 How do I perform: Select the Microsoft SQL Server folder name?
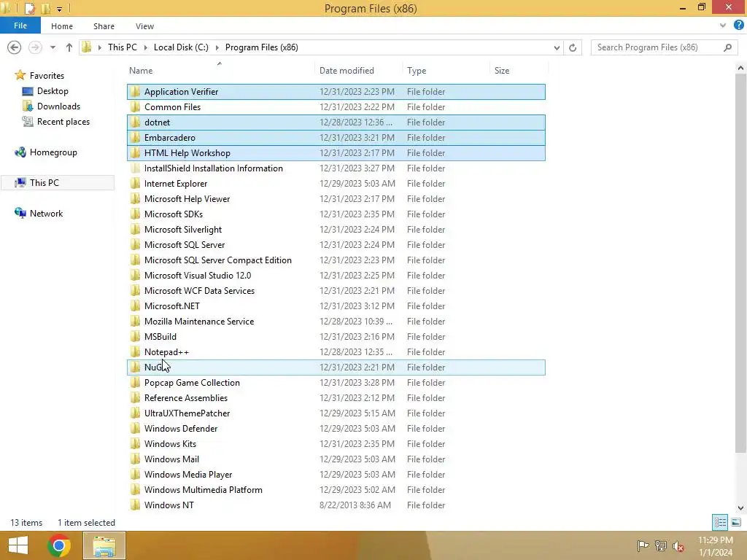tap(185, 245)
